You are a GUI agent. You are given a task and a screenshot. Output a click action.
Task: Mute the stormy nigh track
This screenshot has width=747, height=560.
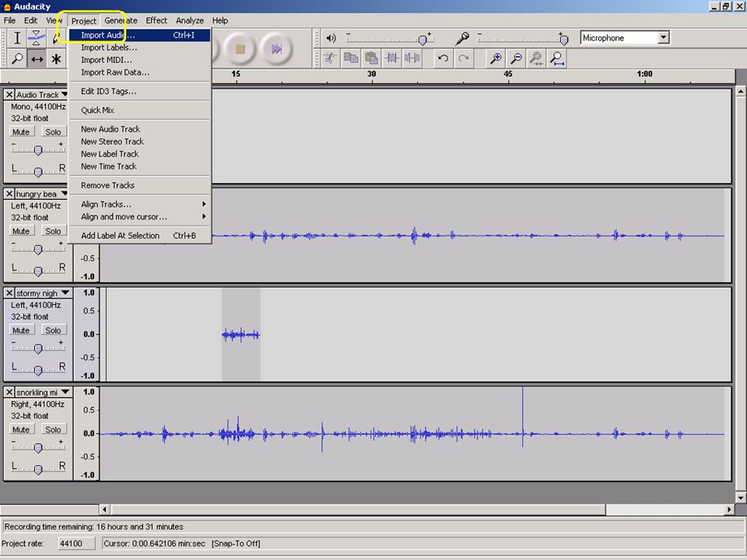tap(21, 330)
